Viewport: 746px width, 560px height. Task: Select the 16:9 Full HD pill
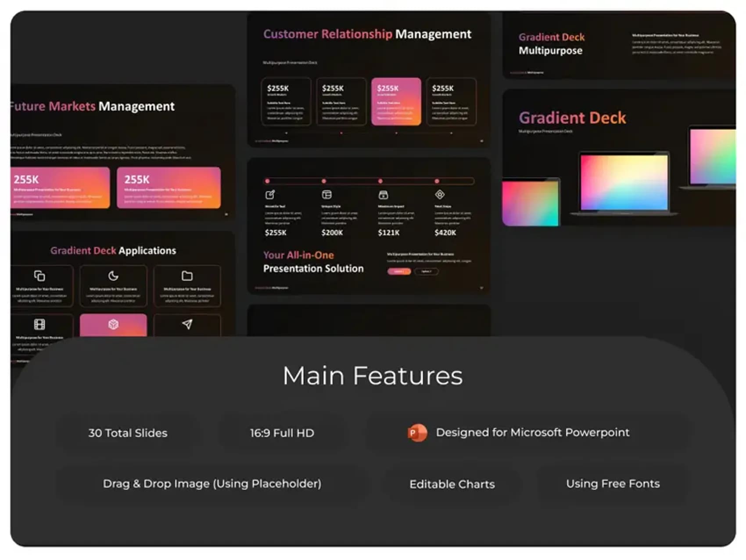coord(282,433)
